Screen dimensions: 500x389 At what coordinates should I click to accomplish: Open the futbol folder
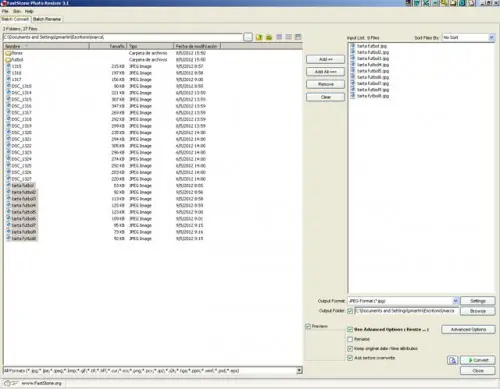click(x=14, y=60)
